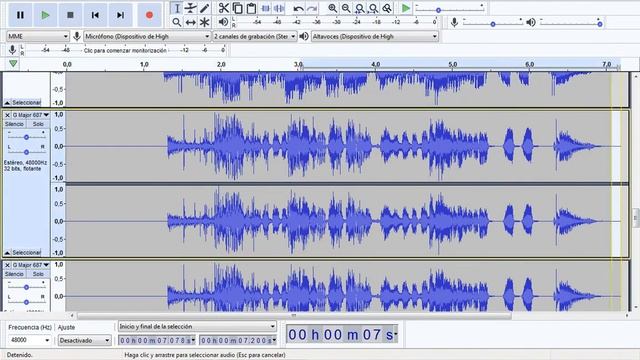
Task: Collapse the topmost track with its arrow button
Action: [x=7, y=102]
